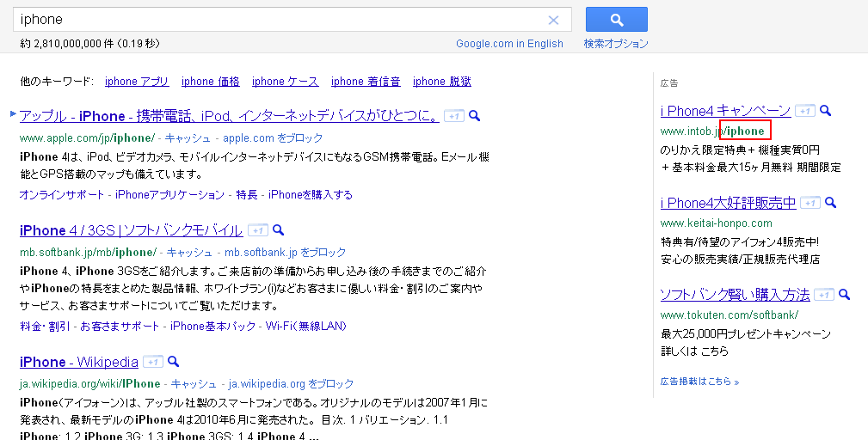Click the www.tokuten.com/softbank/ ad URL text
The width and height of the screenshot is (868, 440).
click(729, 315)
